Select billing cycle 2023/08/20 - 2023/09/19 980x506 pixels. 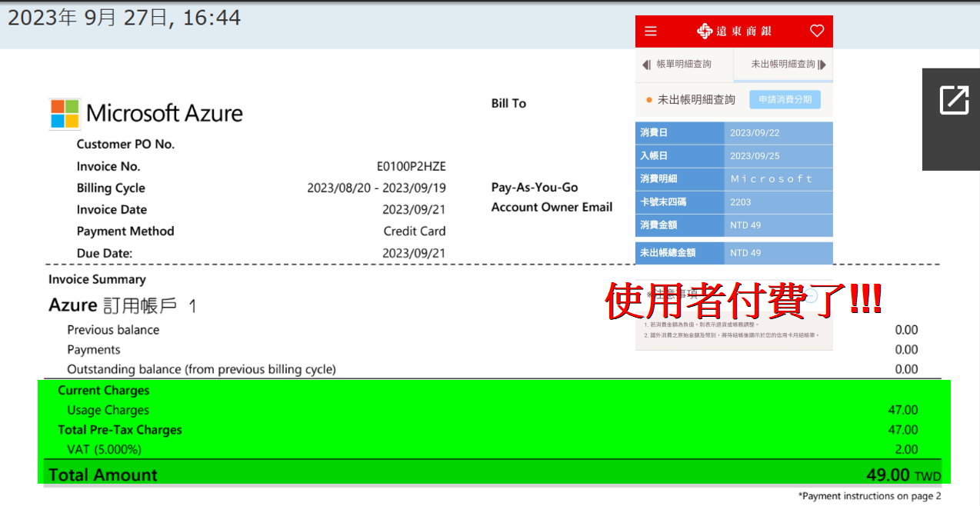pyautogui.click(x=376, y=188)
